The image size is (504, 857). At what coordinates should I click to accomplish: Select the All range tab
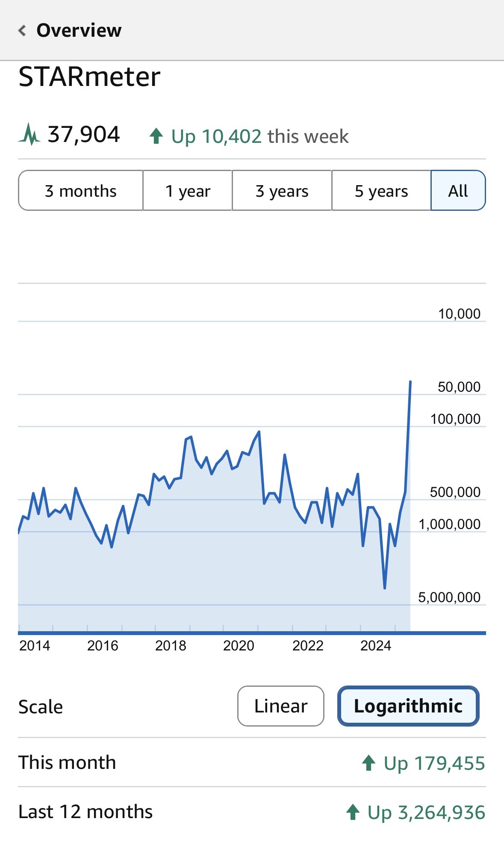tap(458, 190)
